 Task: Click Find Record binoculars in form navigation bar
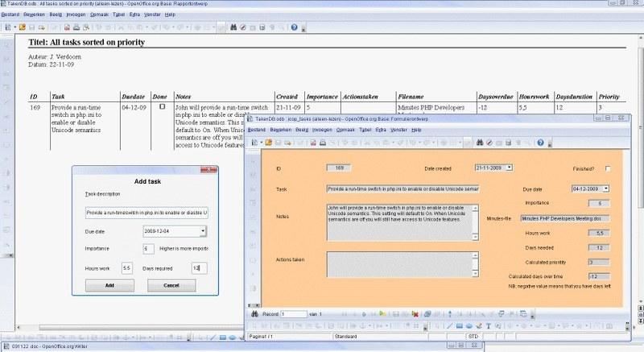[254, 314]
